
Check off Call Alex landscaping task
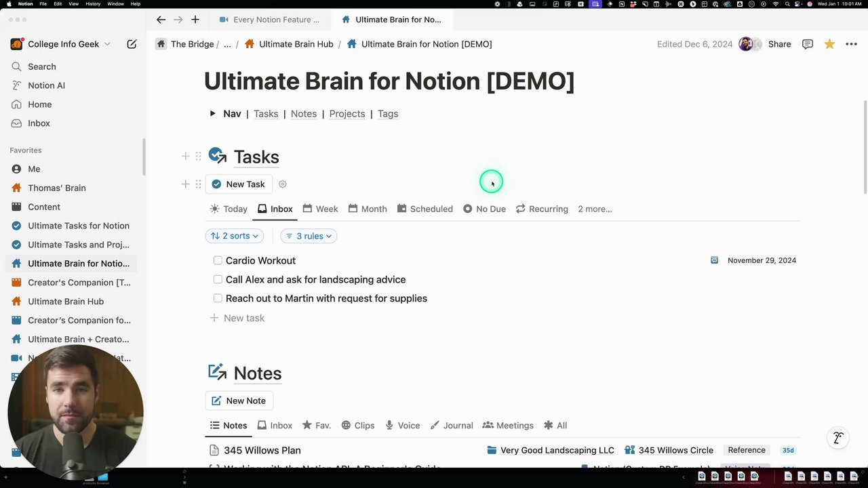pyautogui.click(x=218, y=279)
